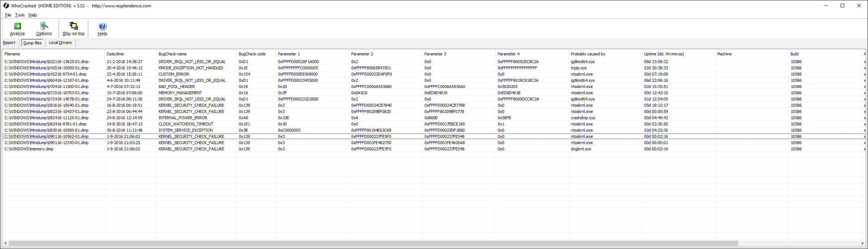
Task: Sort by BugCheck code column header
Action: click(256, 54)
